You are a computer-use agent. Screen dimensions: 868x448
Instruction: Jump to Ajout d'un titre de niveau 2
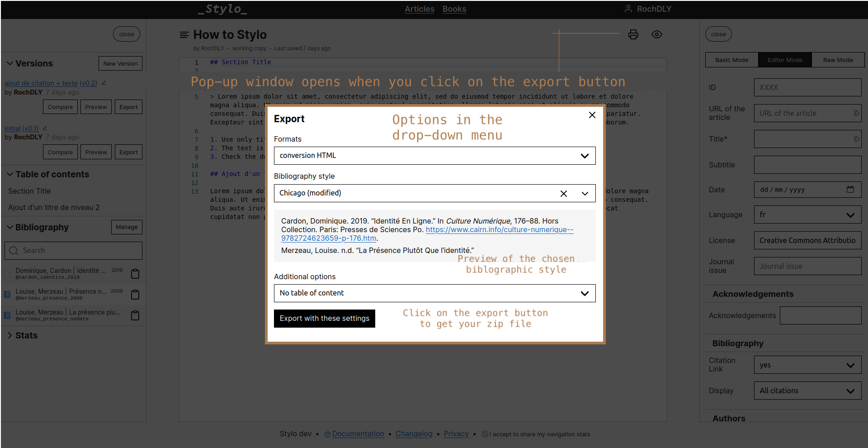click(54, 207)
